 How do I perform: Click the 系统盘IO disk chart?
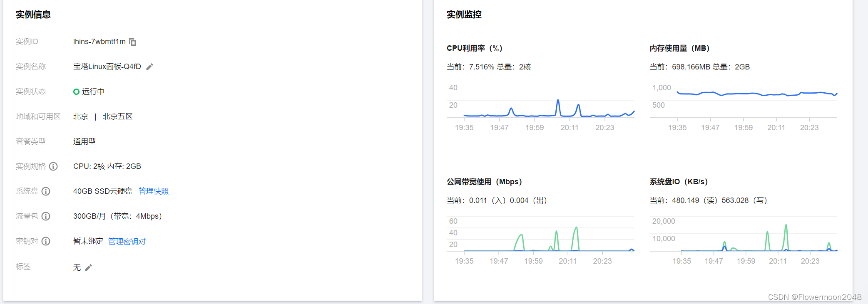pos(744,241)
